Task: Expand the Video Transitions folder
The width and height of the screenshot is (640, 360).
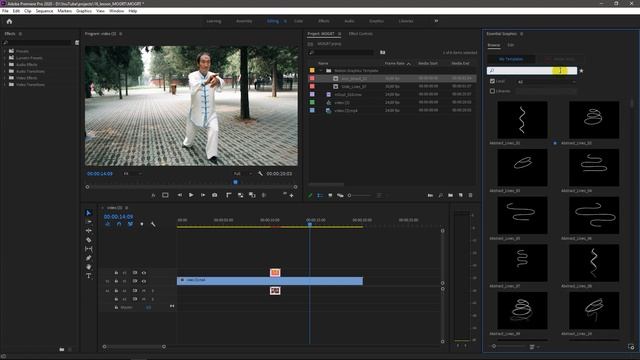Action: (x=5, y=84)
